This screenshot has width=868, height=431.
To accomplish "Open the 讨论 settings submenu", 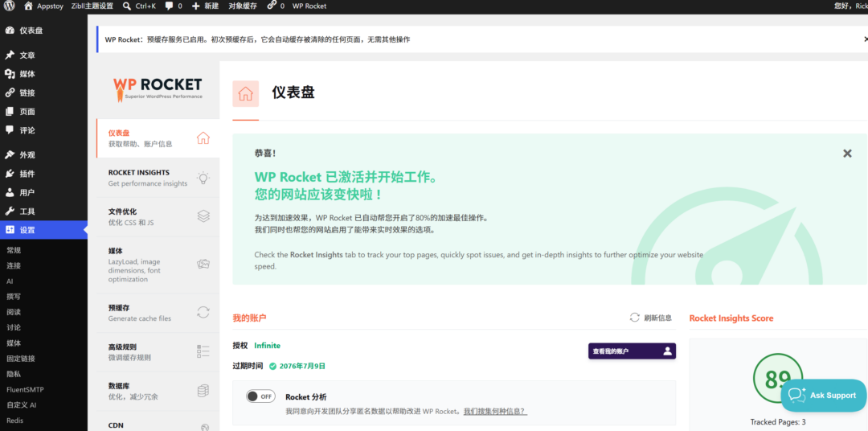I will pos(14,328).
